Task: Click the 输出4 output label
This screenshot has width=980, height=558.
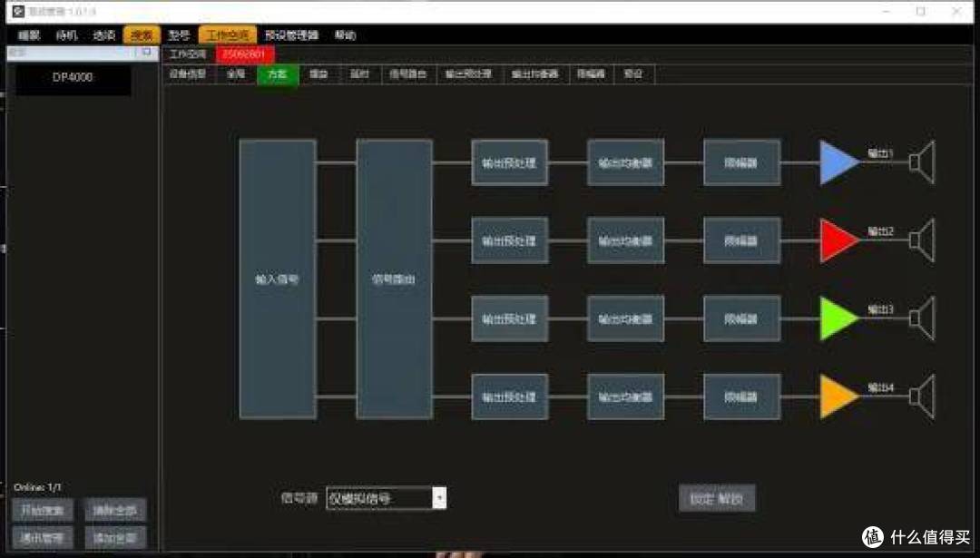Action: (x=880, y=387)
